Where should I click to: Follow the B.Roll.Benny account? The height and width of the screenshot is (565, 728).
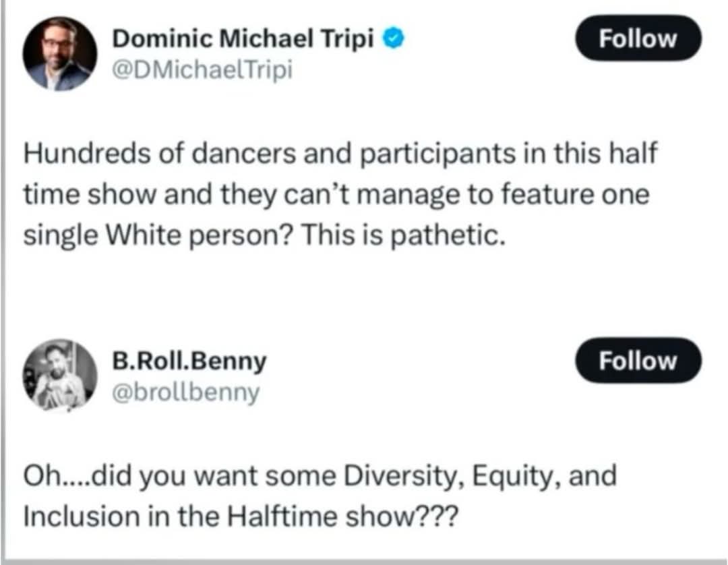point(638,361)
